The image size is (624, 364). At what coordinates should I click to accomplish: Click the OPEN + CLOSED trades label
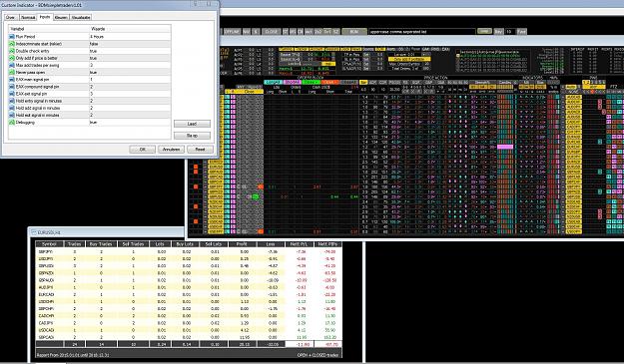point(317,355)
